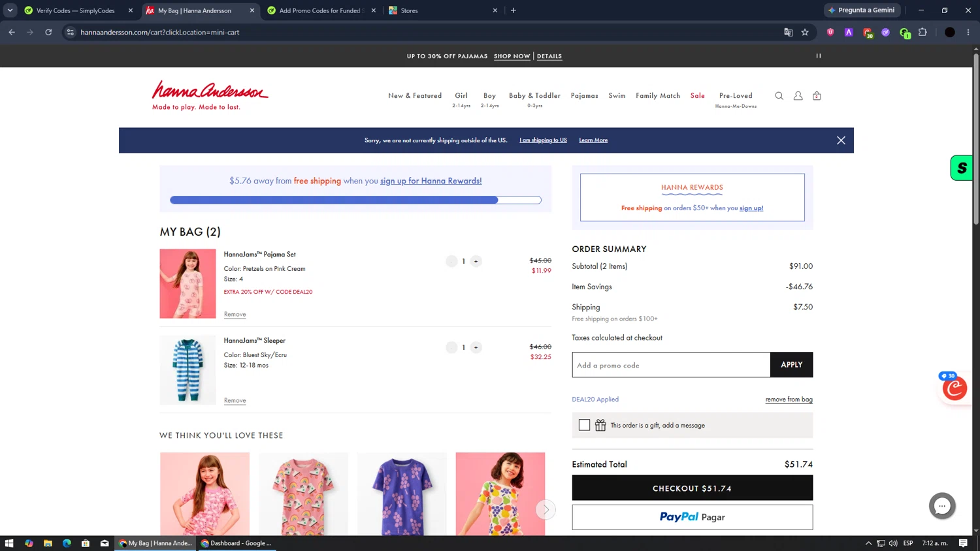Open the Sale menu

[698, 96]
